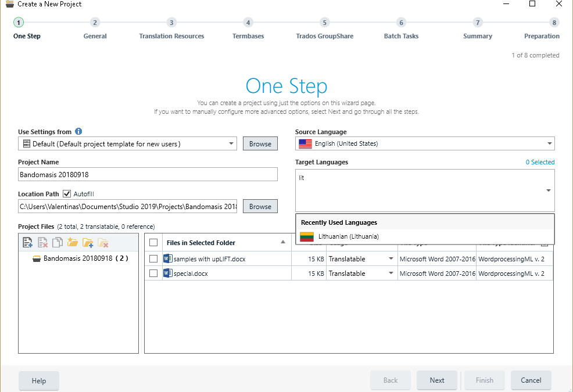Click step 6 circle in the wizard

point(401,23)
